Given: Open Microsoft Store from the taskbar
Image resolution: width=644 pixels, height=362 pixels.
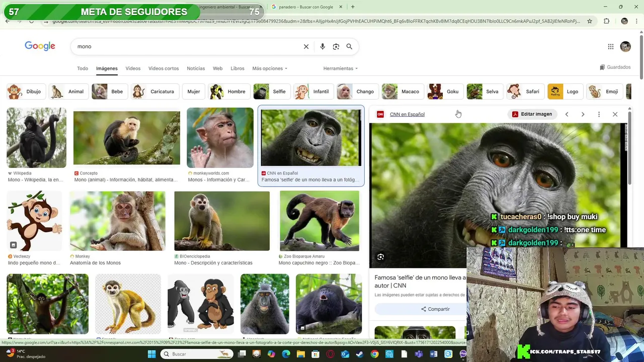Looking at the screenshot, I should pyautogui.click(x=315, y=354).
